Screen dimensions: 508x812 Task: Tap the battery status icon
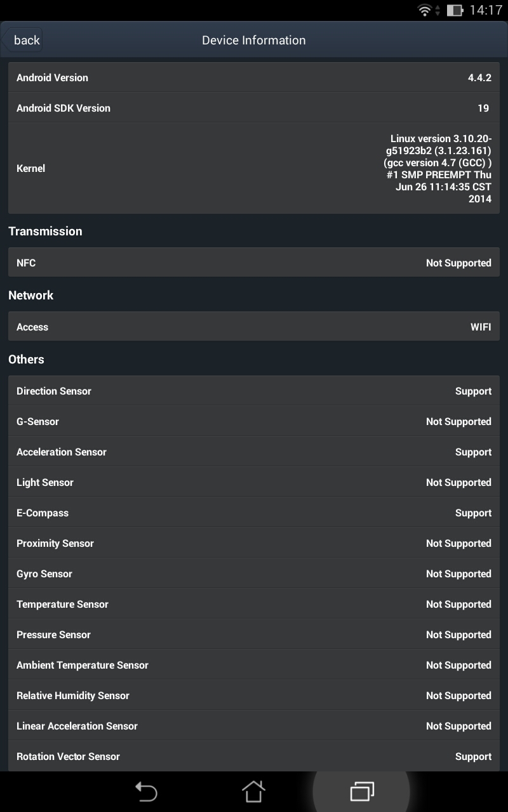click(455, 10)
